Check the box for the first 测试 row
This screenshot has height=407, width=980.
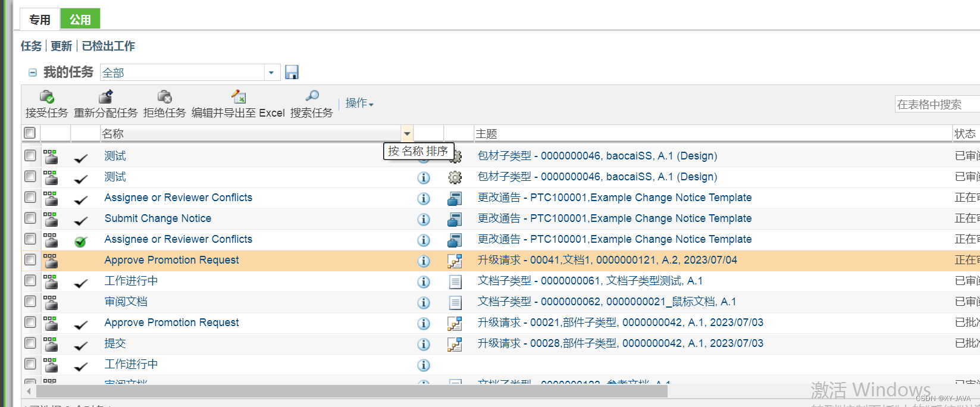coord(30,155)
